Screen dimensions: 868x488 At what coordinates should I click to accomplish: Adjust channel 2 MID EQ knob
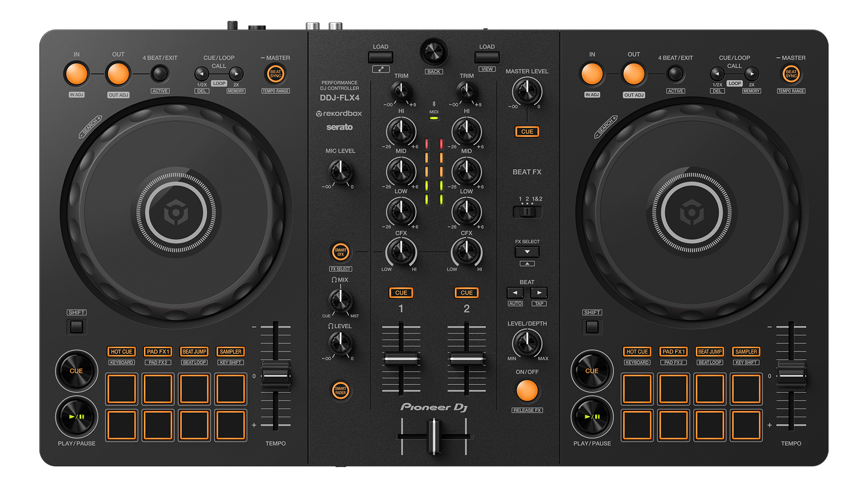pyautogui.click(x=466, y=171)
